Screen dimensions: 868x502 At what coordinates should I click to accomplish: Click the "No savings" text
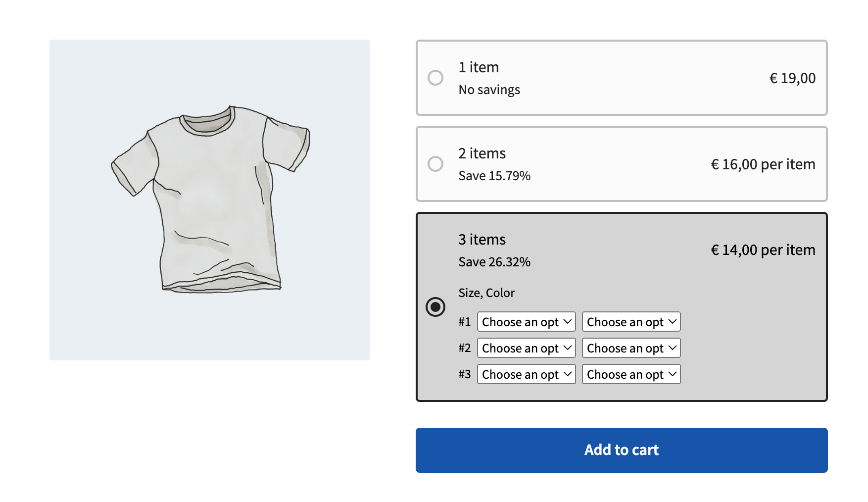489,90
